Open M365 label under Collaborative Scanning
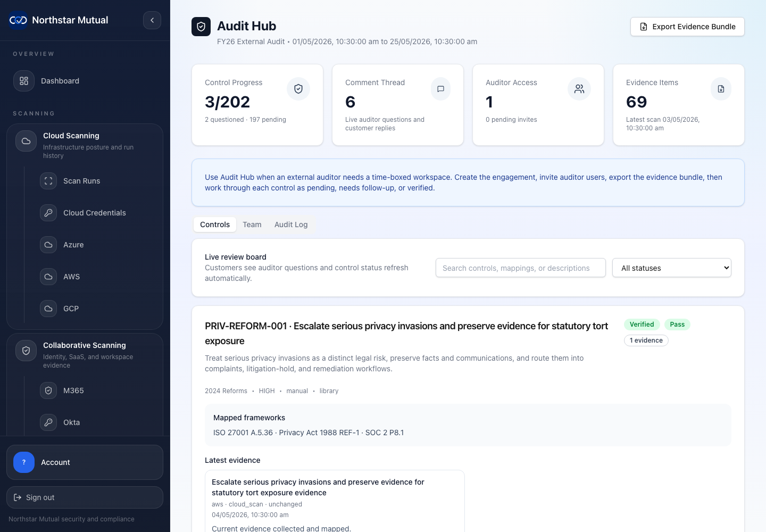The width and height of the screenshot is (766, 532). click(73, 390)
